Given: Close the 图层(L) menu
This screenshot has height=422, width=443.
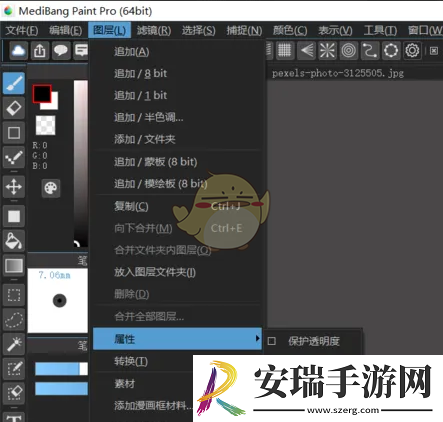Looking at the screenshot, I should [110, 31].
